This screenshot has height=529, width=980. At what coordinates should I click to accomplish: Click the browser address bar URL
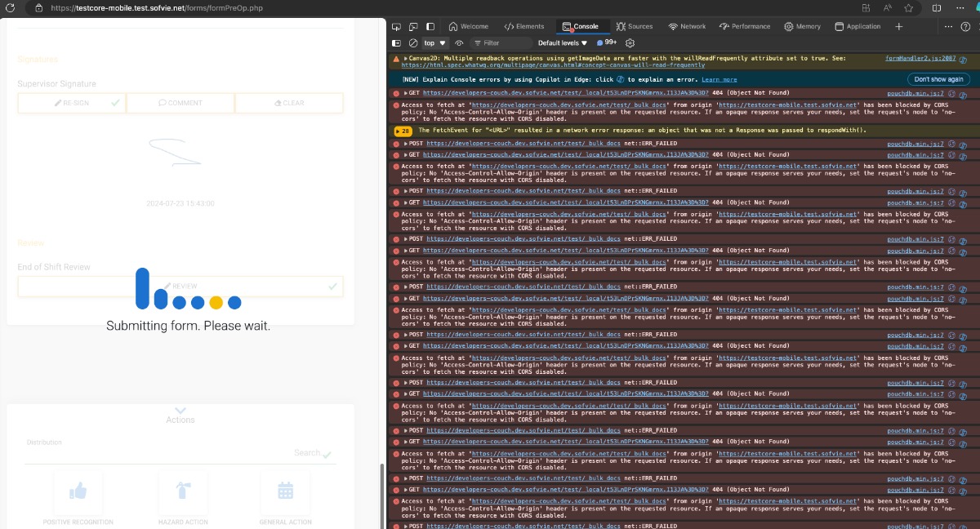tap(157, 7)
